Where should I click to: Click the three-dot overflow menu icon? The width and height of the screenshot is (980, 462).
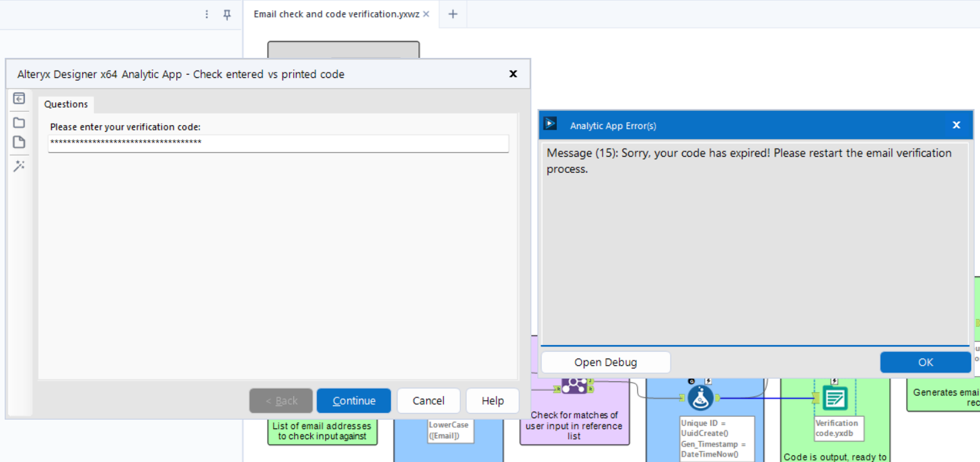click(206, 13)
